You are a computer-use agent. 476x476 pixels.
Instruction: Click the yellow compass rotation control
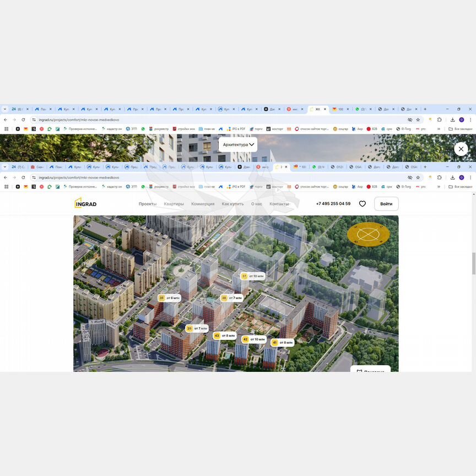(368, 234)
